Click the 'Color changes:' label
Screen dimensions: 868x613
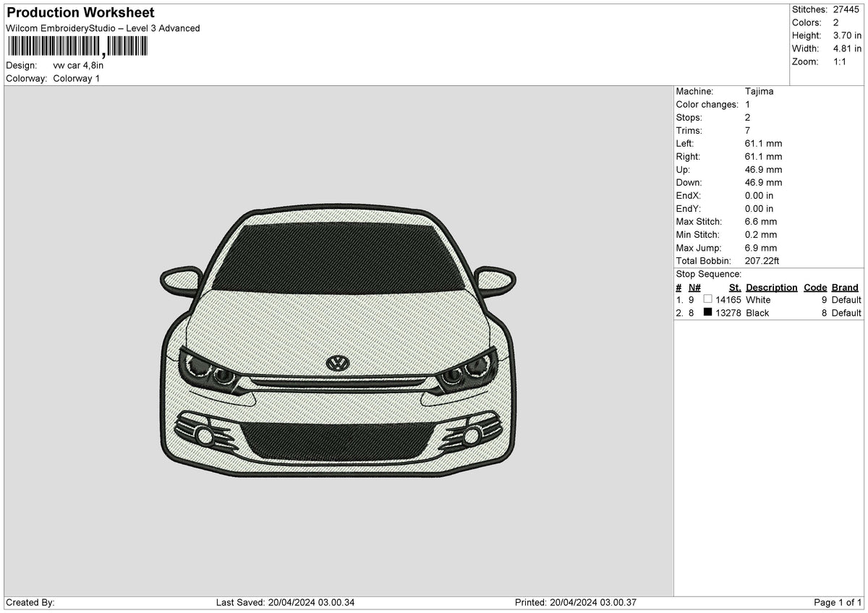click(707, 104)
